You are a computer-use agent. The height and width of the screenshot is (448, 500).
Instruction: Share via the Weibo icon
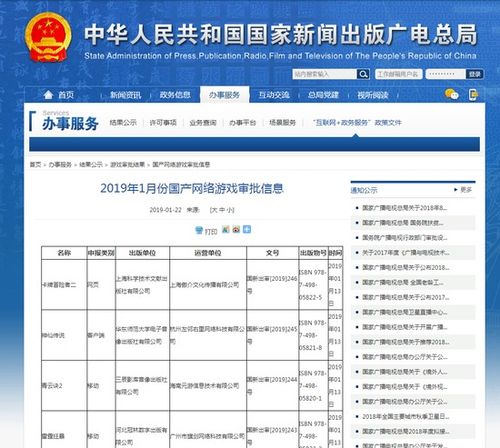click(236, 230)
